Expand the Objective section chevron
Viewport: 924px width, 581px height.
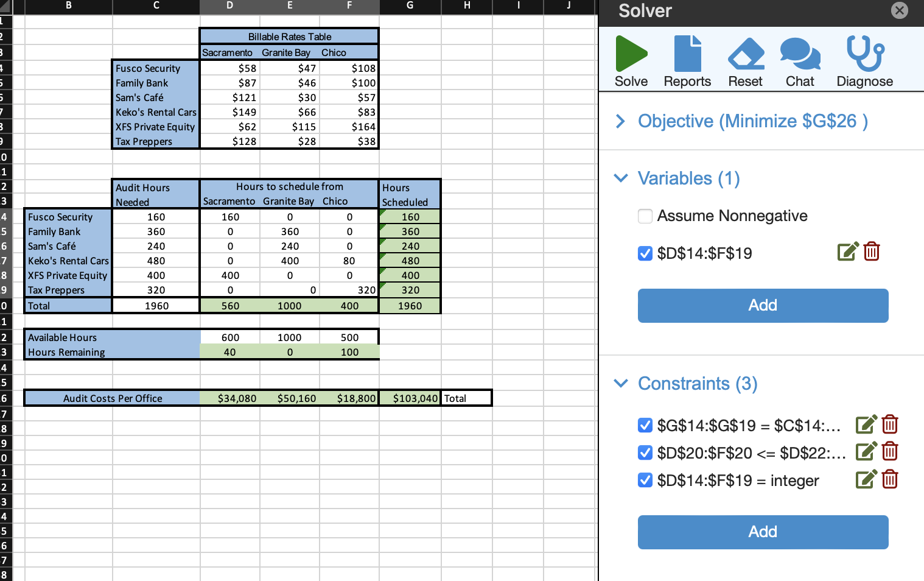point(620,121)
